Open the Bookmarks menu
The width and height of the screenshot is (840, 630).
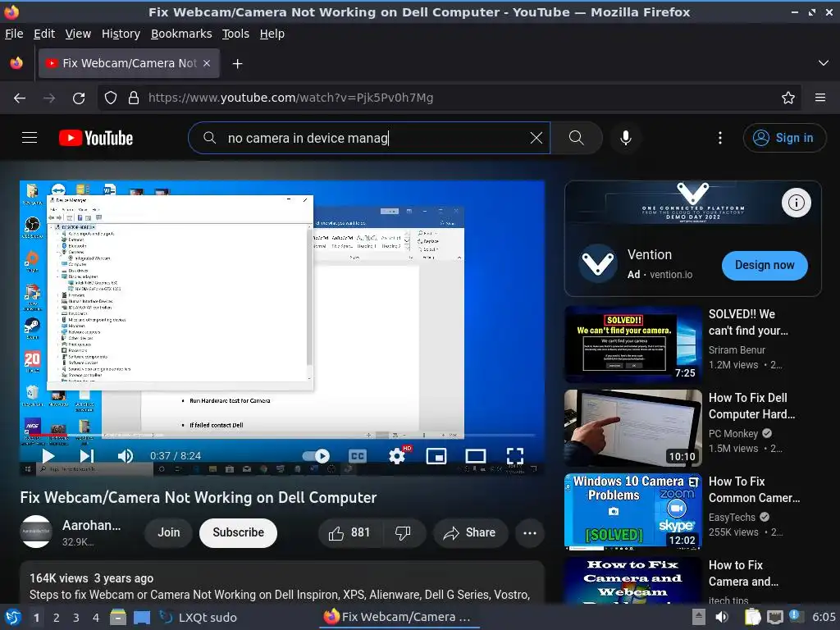coord(181,34)
